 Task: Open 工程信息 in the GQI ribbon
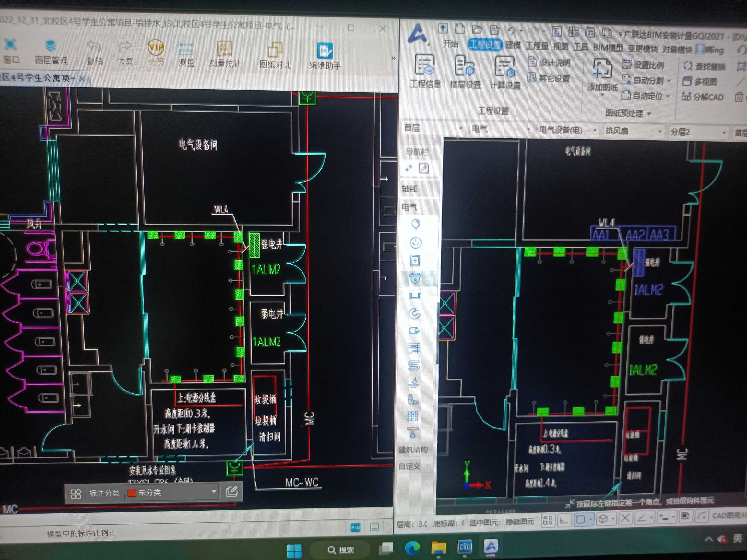(425, 71)
